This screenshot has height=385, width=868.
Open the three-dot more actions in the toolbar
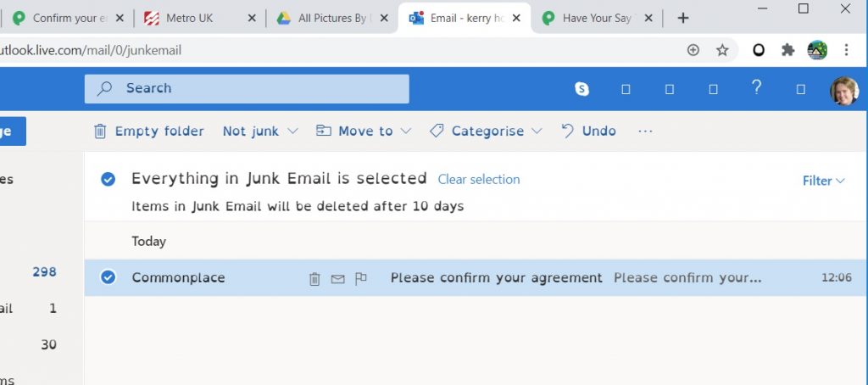tap(645, 131)
